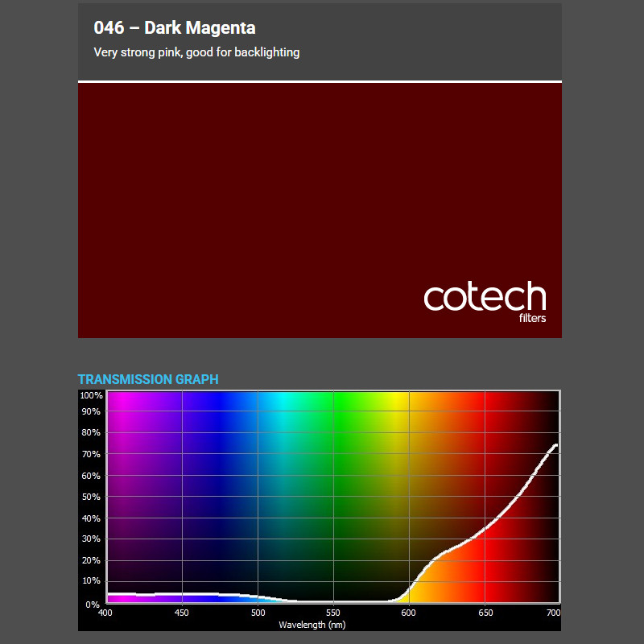The image size is (644, 644).
Task: Click the 400 wavelength label
Action: coord(105,612)
